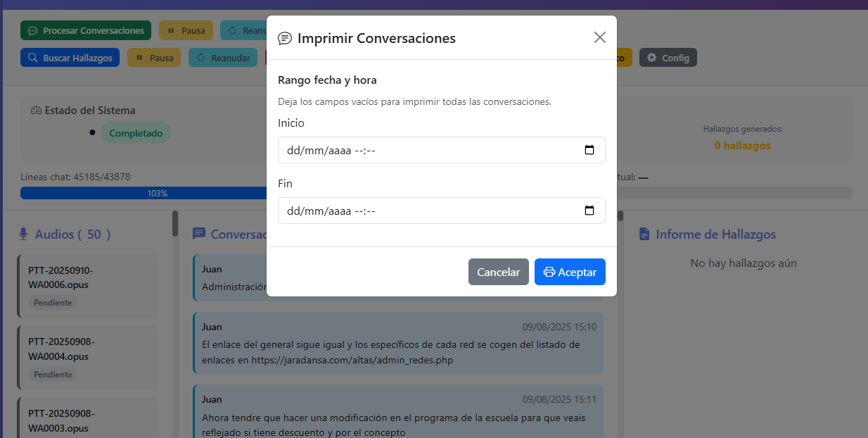Close the Imprimir Conversaciones dialog
This screenshot has width=868, height=438.
coord(600,37)
